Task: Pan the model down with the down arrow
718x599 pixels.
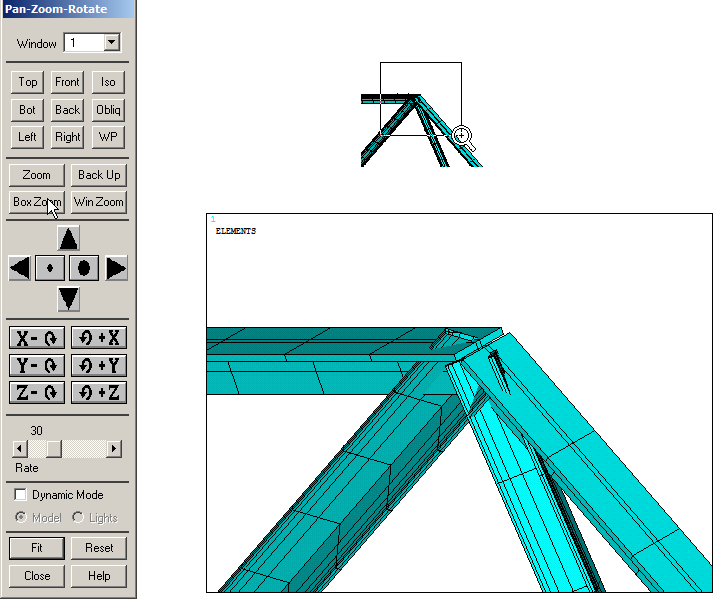Action: click(69, 299)
